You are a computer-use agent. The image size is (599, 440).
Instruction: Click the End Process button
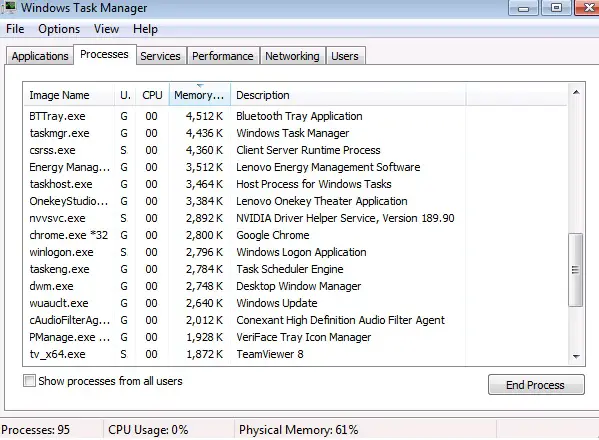pos(536,385)
